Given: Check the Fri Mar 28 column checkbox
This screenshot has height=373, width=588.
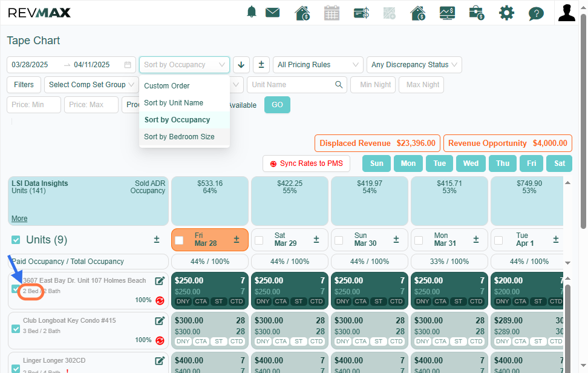Looking at the screenshot, I should pos(179,240).
